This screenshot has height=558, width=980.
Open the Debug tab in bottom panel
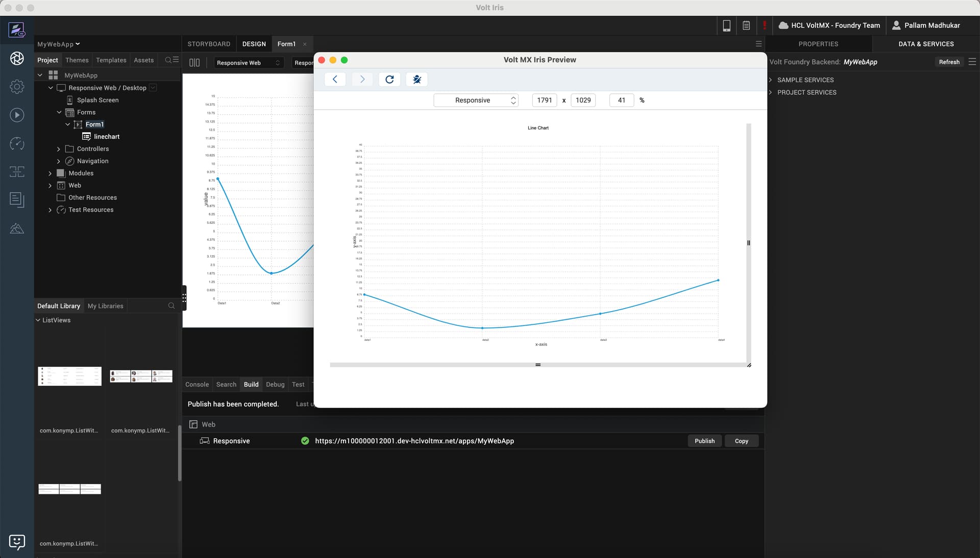pyautogui.click(x=275, y=385)
